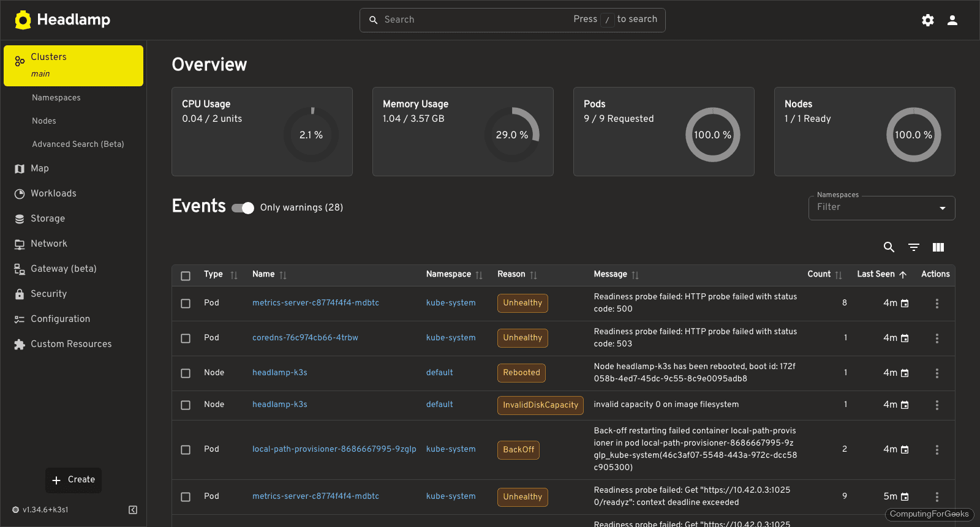Click the Headlamp logo
The width and height of the screenshot is (980, 527).
(x=62, y=20)
